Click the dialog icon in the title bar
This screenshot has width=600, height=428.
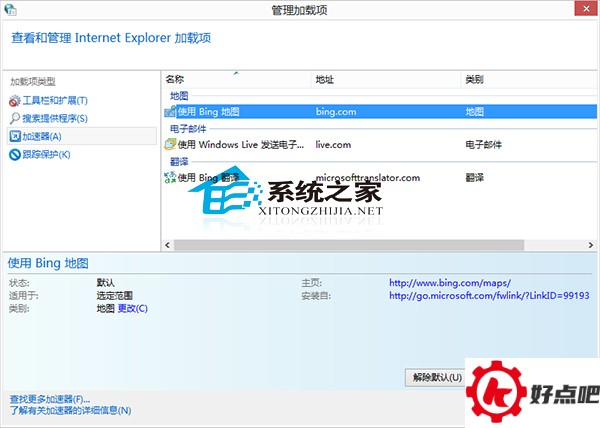10,10
